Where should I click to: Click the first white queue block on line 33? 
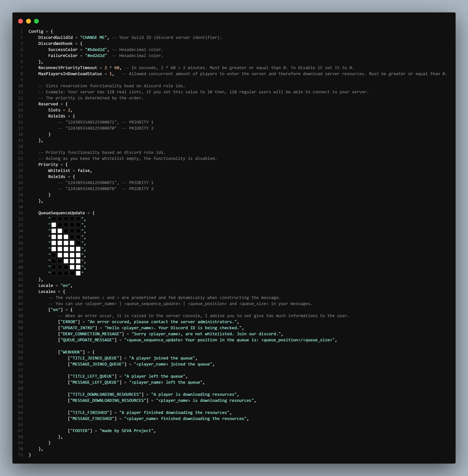(x=54, y=225)
